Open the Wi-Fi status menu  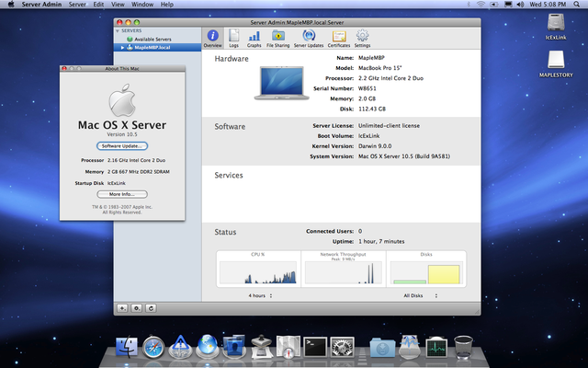click(481, 4)
